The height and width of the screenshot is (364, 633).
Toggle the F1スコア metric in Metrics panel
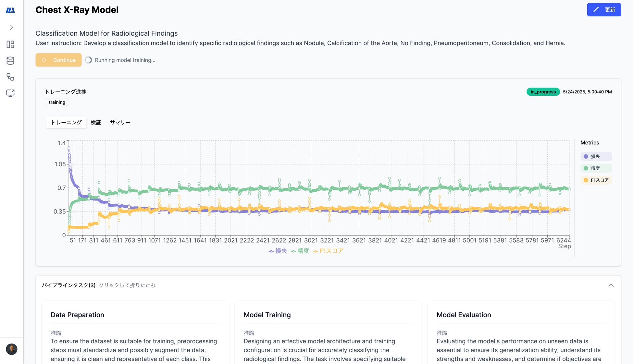[x=596, y=180]
